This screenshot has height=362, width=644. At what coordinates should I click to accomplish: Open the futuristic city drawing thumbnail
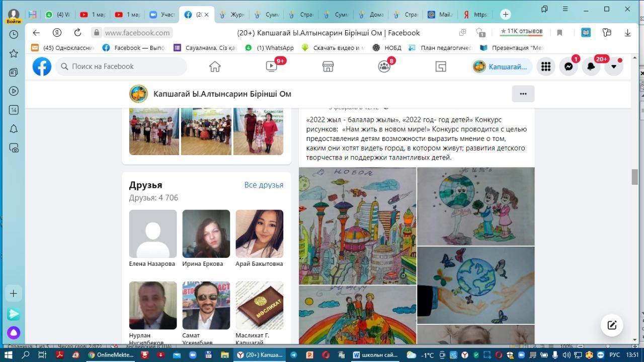[357, 226]
